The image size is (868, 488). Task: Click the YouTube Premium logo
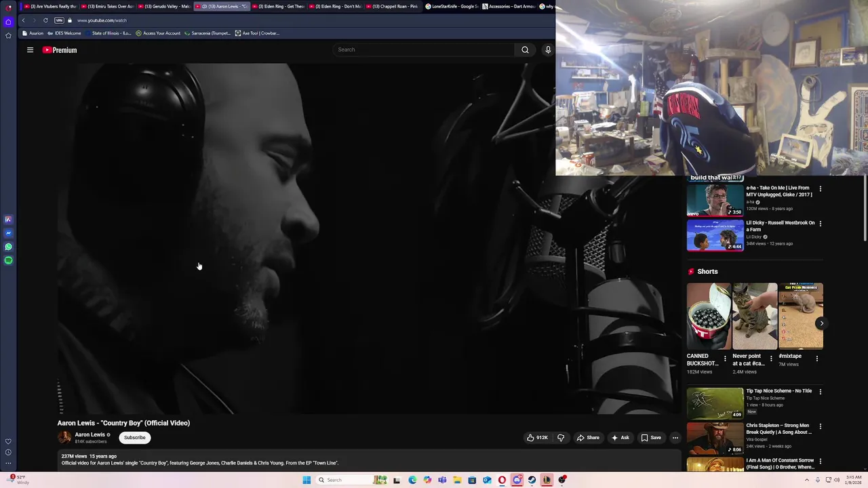pos(60,50)
